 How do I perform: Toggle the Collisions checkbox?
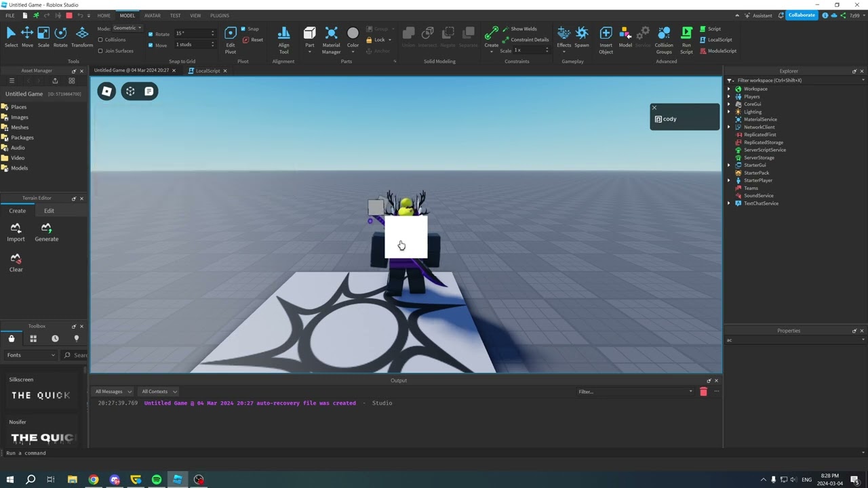click(100, 40)
